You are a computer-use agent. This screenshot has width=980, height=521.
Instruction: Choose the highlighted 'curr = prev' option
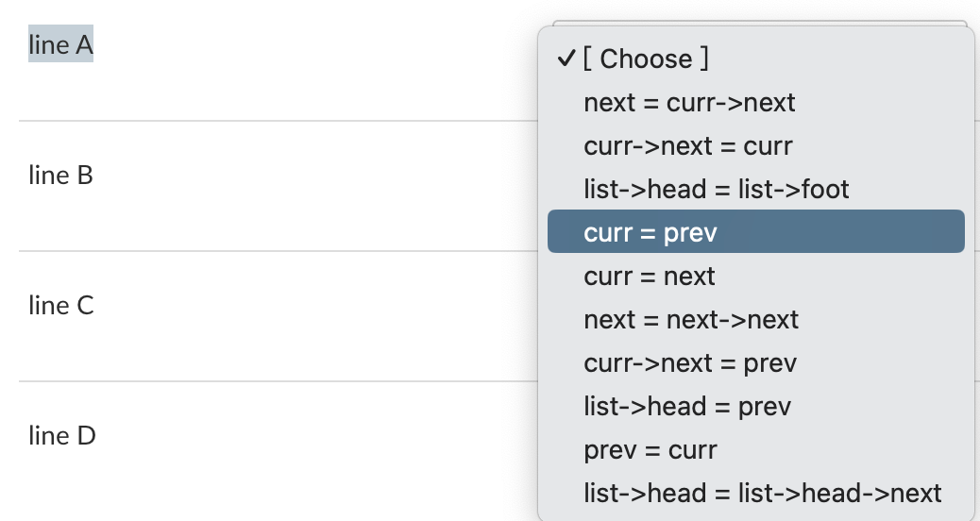click(755, 232)
